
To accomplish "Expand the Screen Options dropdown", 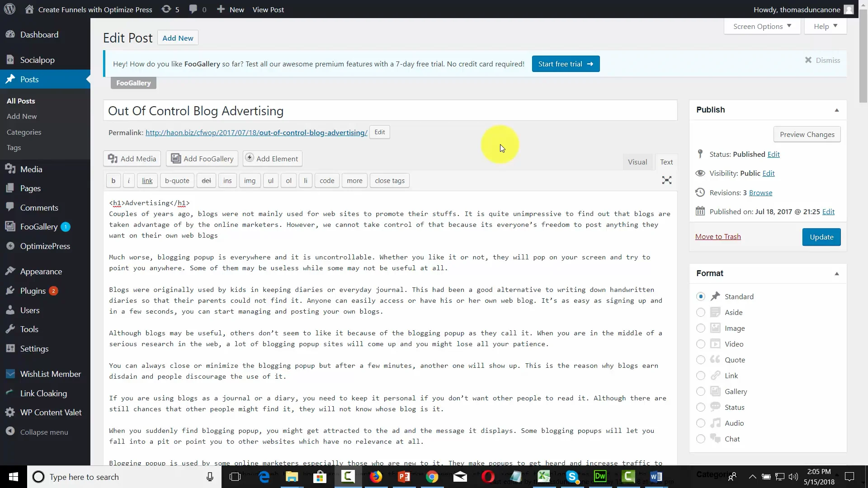I will (x=762, y=26).
